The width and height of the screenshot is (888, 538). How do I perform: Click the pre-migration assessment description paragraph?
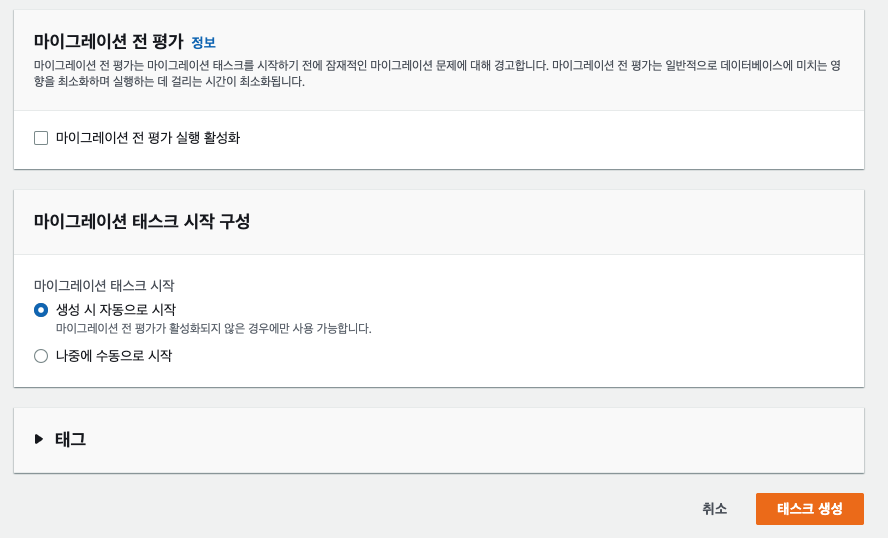437,74
